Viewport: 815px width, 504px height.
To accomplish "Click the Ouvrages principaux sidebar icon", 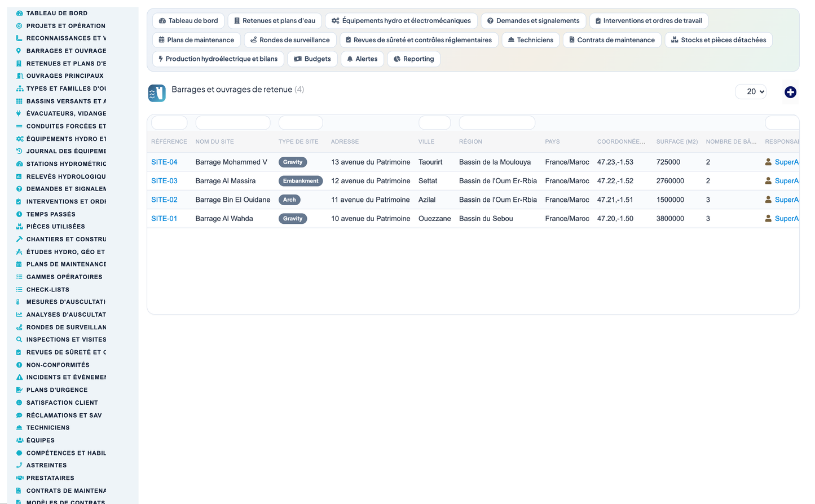I will (19, 76).
